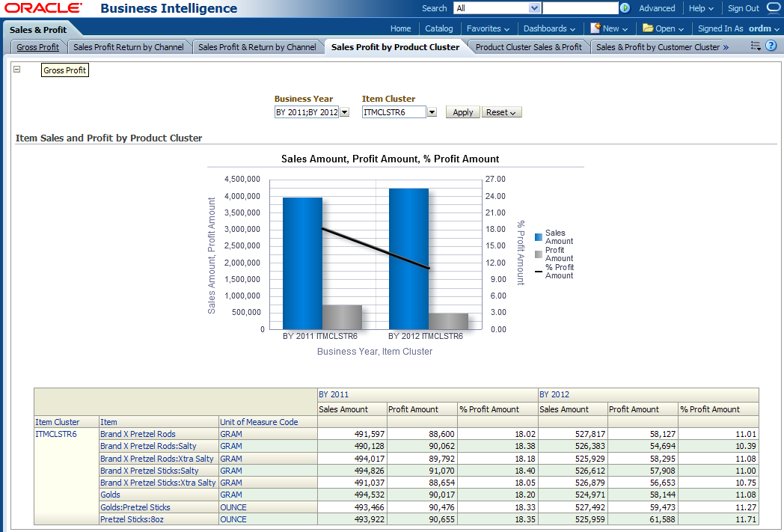Open the dashboard help question mark icon
Image resolution: width=784 pixels, height=532 pixels.
point(771,46)
